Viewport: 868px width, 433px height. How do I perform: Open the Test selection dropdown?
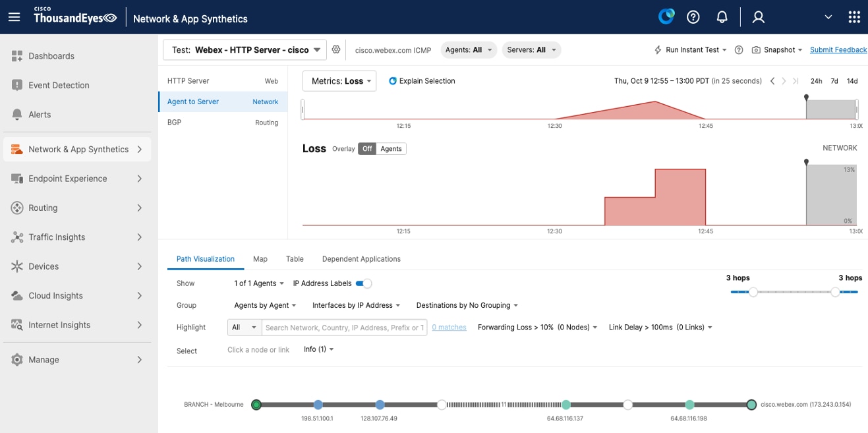245,49
